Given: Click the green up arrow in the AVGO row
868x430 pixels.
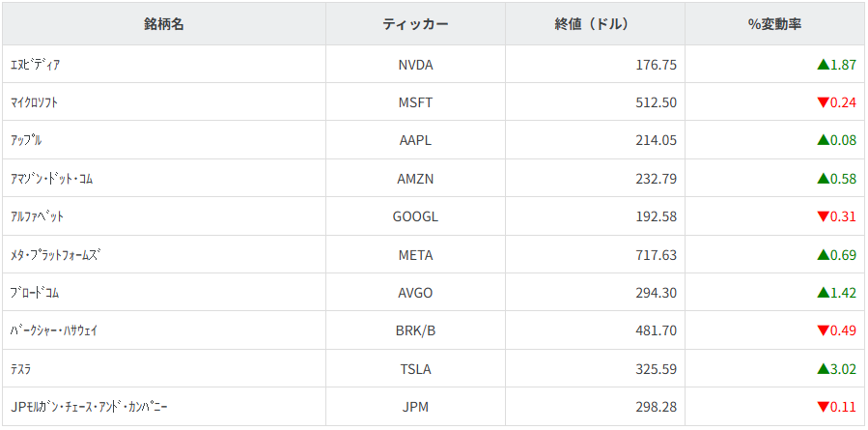Looking at the screenshot, I should (x=823, y=293).
